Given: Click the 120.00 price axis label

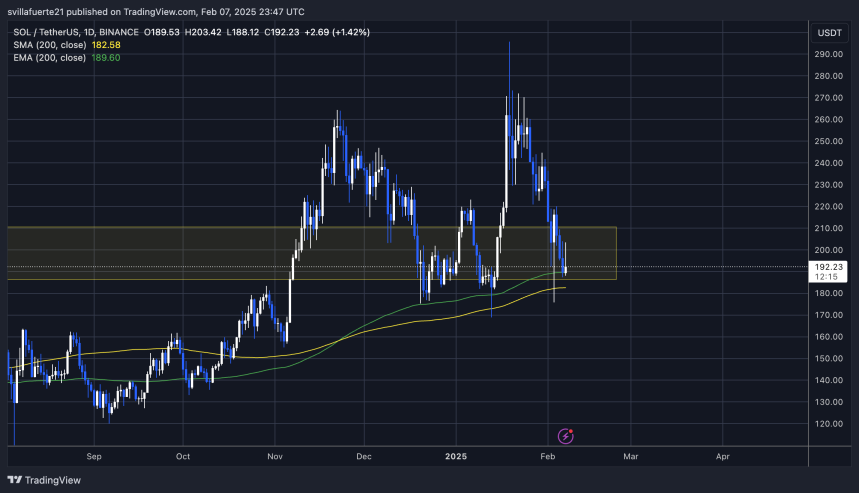Looking at the screenshot, I should pyautogui.click(x=828, y=423).
